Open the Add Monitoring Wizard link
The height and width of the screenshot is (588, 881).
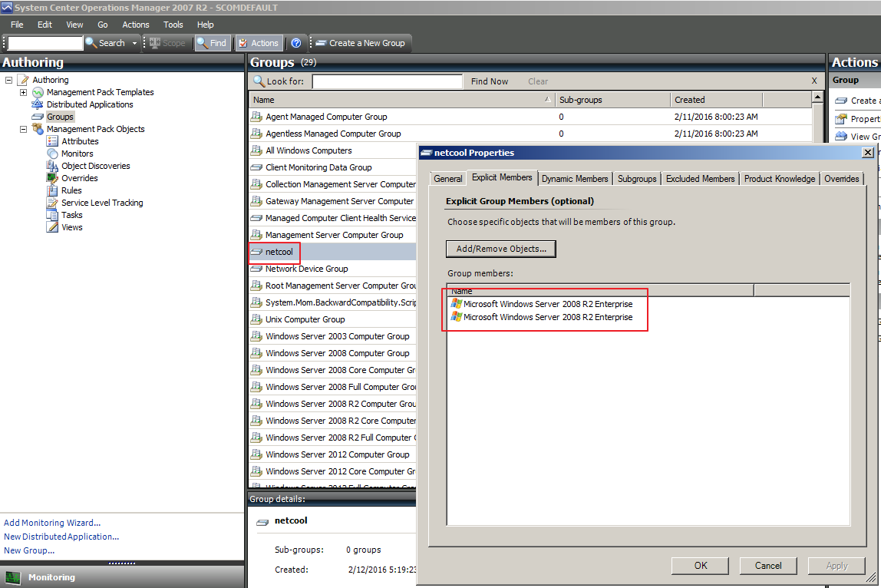[x=52, y=523]
